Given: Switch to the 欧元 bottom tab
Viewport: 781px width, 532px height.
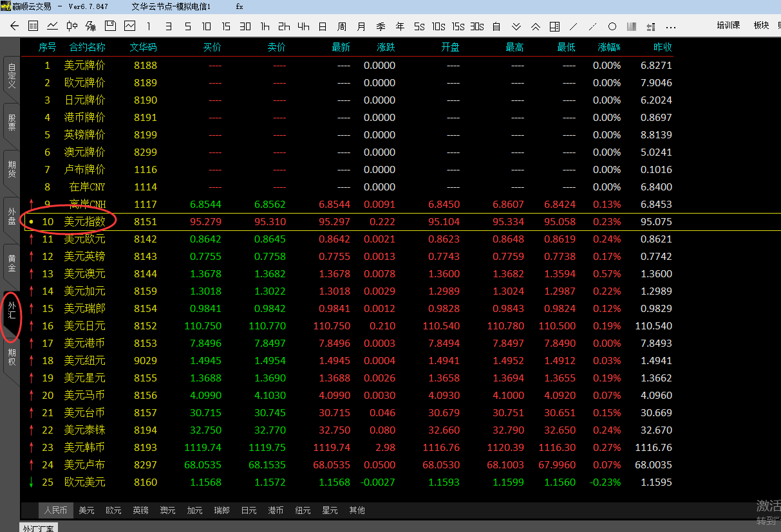Looking at the screenshot, I should tap(113, 510).
